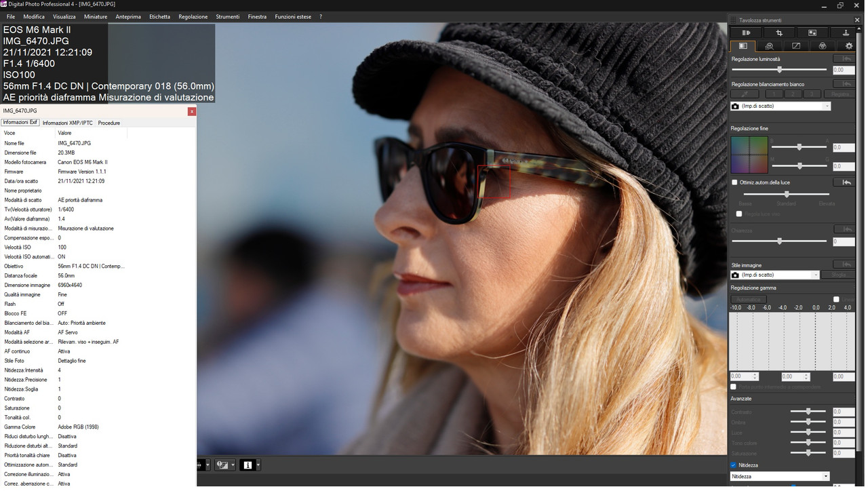
Task: Click the highlight/shadow warning icon
Action: pos(222,465)
